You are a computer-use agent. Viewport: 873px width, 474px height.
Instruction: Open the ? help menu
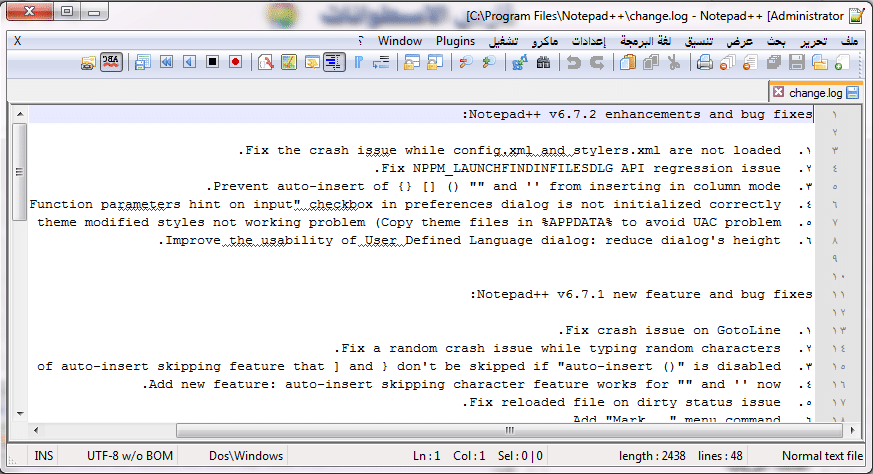[x=361, y=41]
